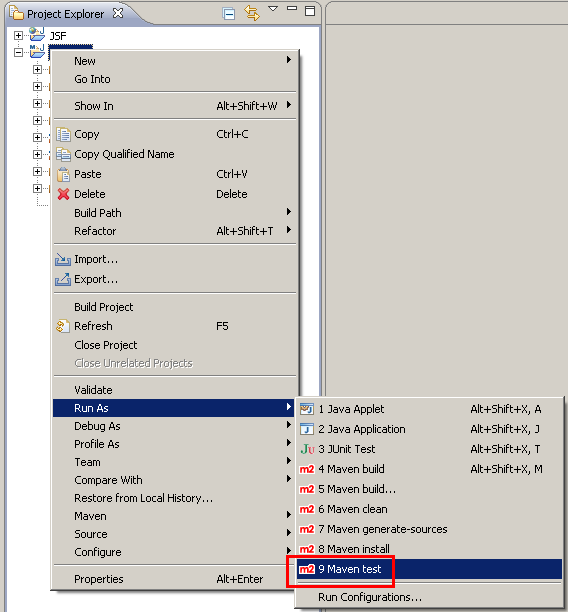Image resolution: width=568 pixels, height=612 pixels.
Task: Expand the JSF project node
Action: (x=18, y=36)
